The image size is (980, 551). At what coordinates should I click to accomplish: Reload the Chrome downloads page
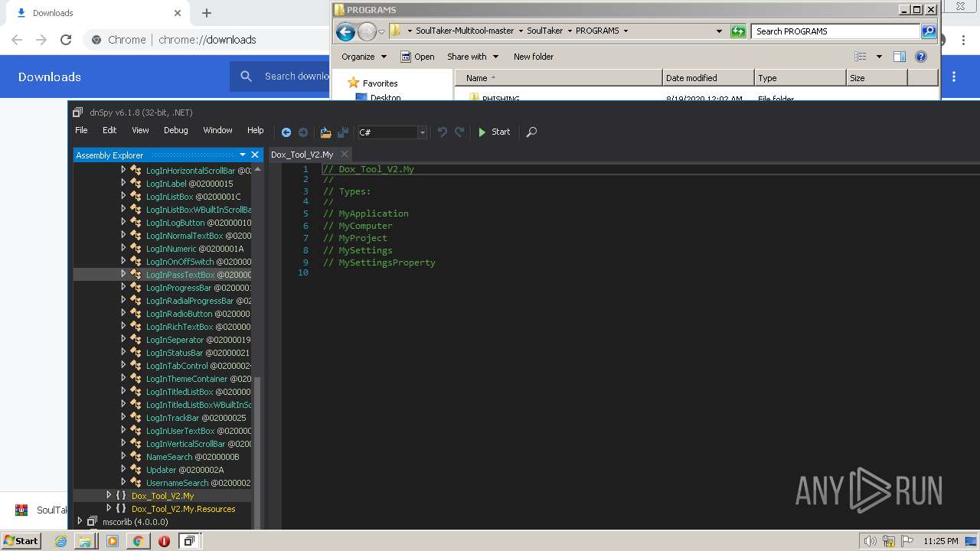[x=66, y=40]
